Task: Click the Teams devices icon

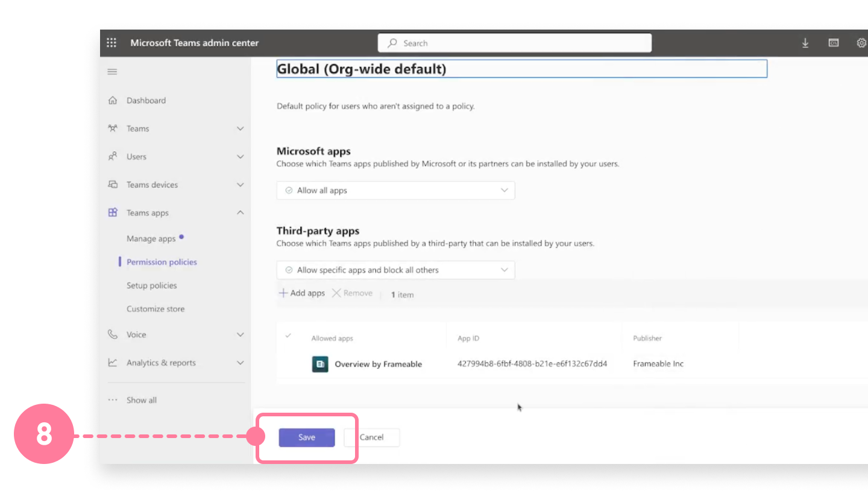Action: point(113,185)
